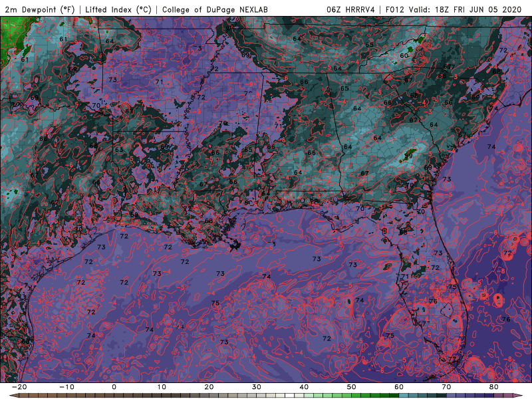Click the '-20' label on the color scale
The height and width of the screenshot is (399, 532).
(x=19, y=387)
